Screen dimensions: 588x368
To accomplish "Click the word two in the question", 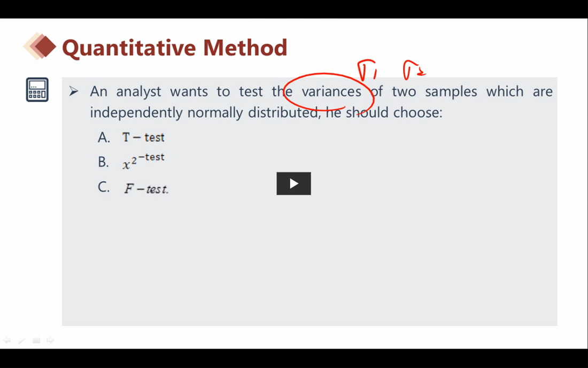I will [x=404, y=91].
